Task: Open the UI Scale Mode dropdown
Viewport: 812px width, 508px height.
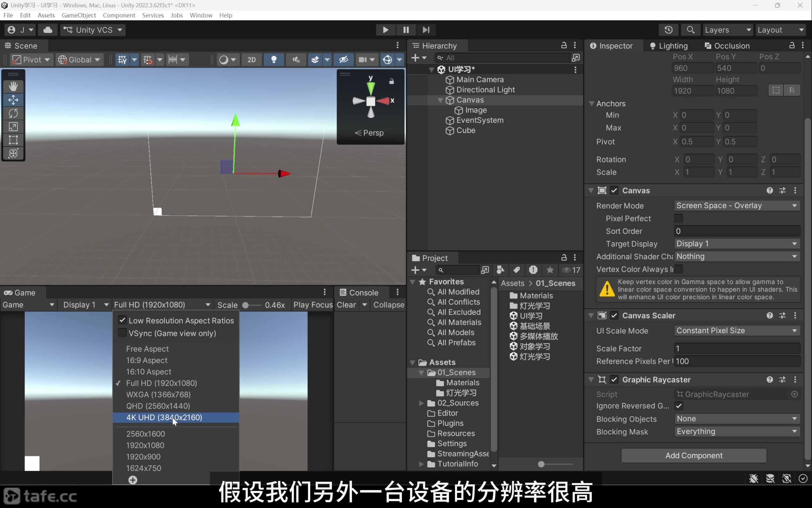Action: point(737,331)
